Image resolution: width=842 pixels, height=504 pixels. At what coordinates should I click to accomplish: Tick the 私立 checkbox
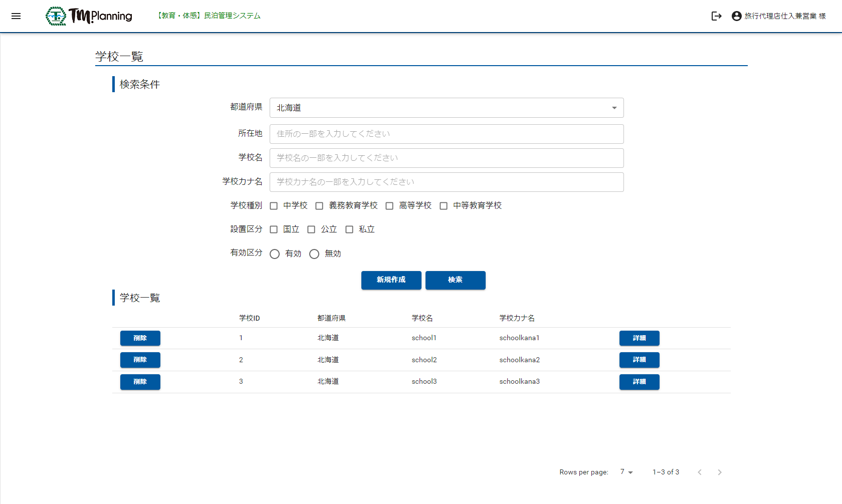coord(349,229)
